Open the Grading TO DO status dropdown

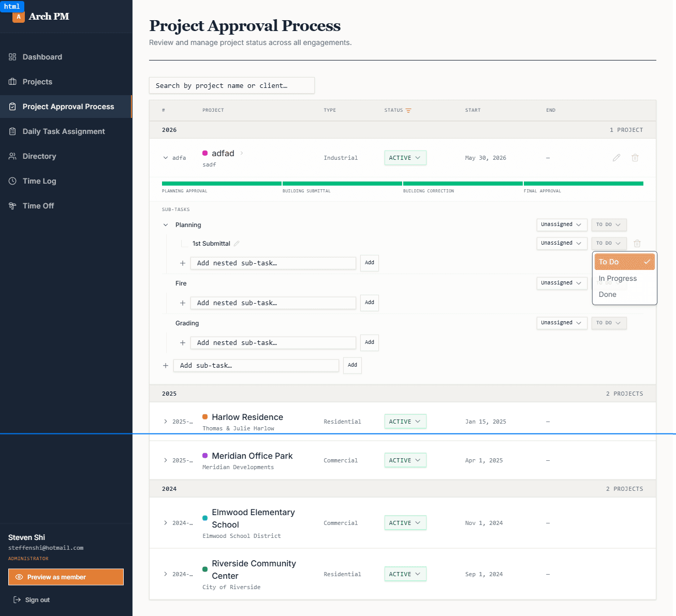coord(609,323)
